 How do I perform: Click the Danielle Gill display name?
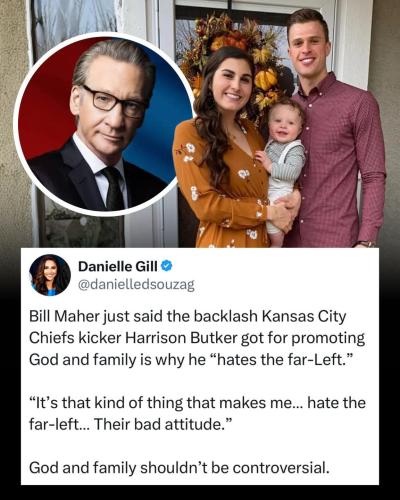tap(118, 266)
